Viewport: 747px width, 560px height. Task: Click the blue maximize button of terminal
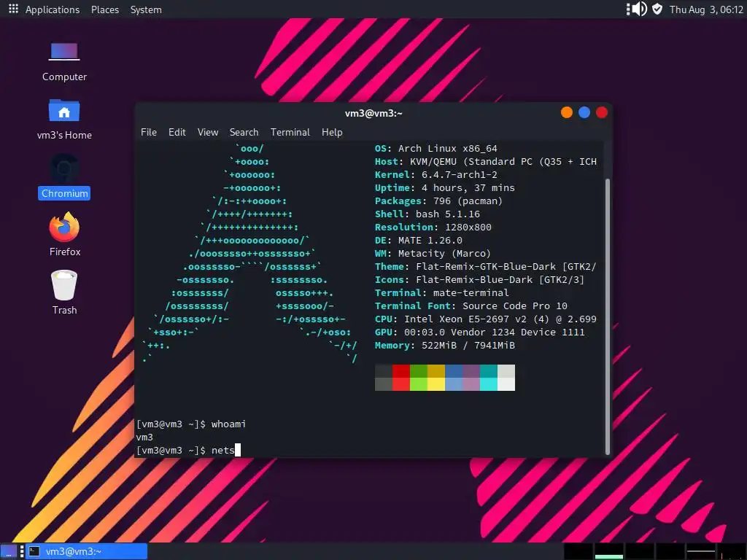pos(584,112)
